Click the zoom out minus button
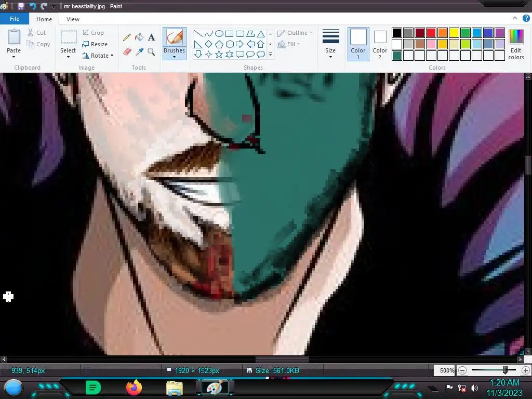 [462, 370]
